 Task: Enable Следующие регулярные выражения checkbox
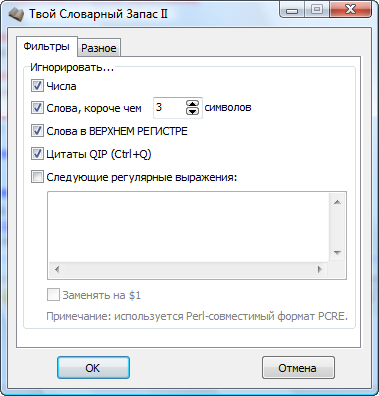click(37, 177)
